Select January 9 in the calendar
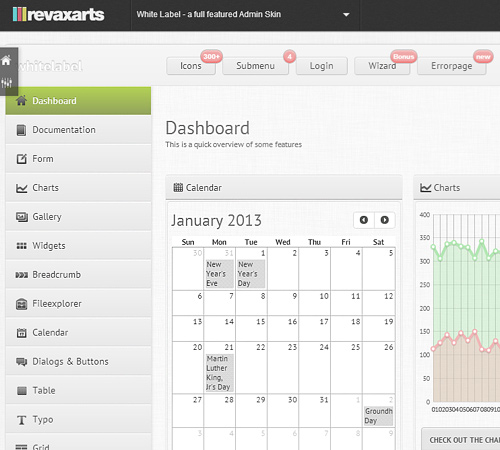This screenshot has height=450, width=500. pyautogui.click(x=283, y=303)
